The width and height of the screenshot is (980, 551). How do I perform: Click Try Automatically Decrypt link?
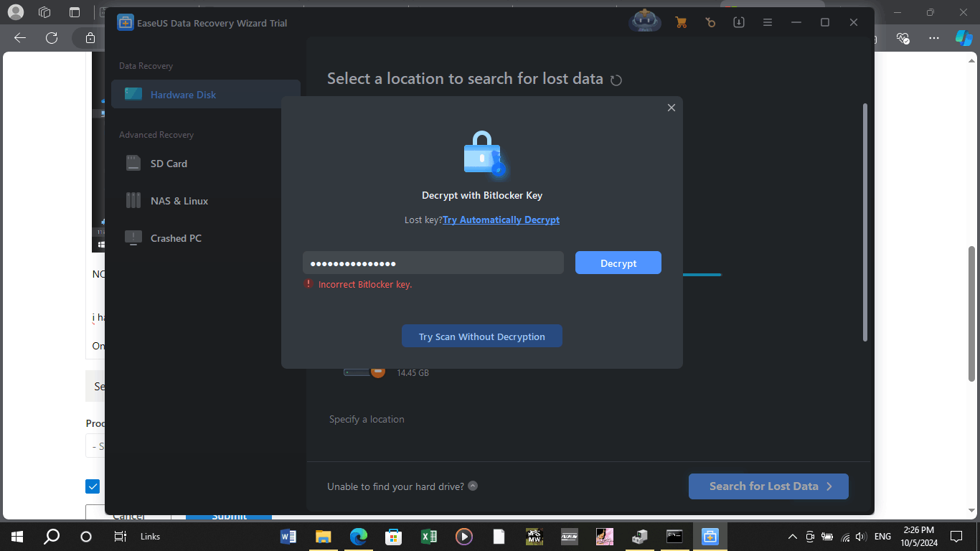point(501,220)
